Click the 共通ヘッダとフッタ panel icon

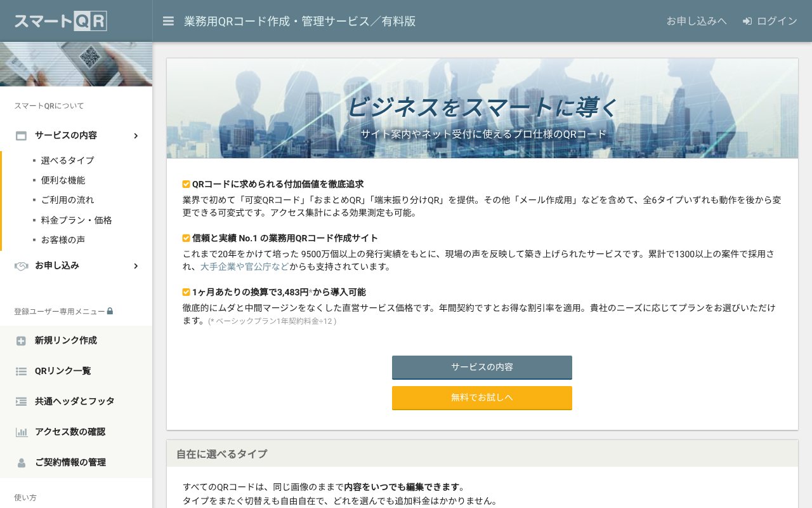21,401
